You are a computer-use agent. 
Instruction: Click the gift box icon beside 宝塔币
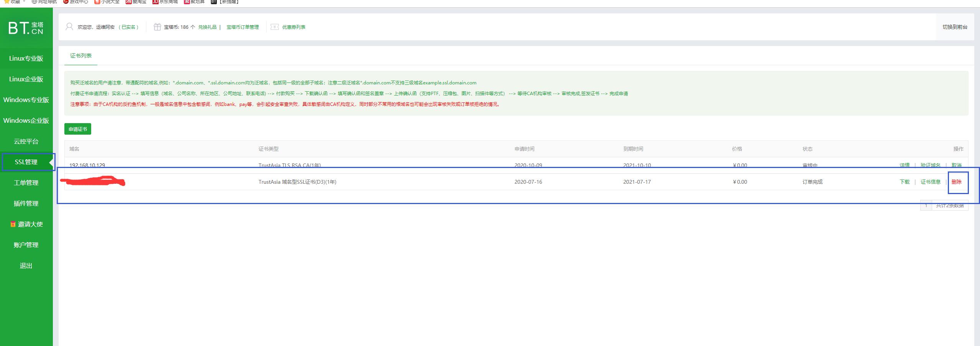pyautogui.click(x=157, y=27)
